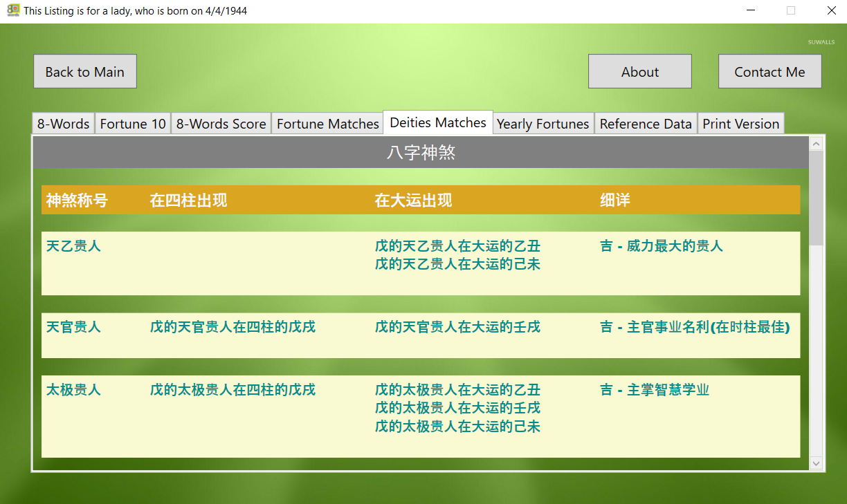Select the Deities Matches tab
Viewport: 847px width, 504px height.
[438, 122]
